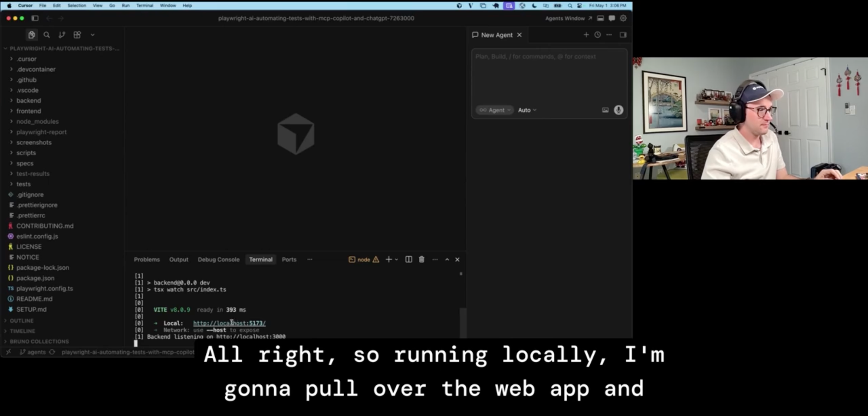
Task: Switch to the Problems tab
Action: (147, 259)
